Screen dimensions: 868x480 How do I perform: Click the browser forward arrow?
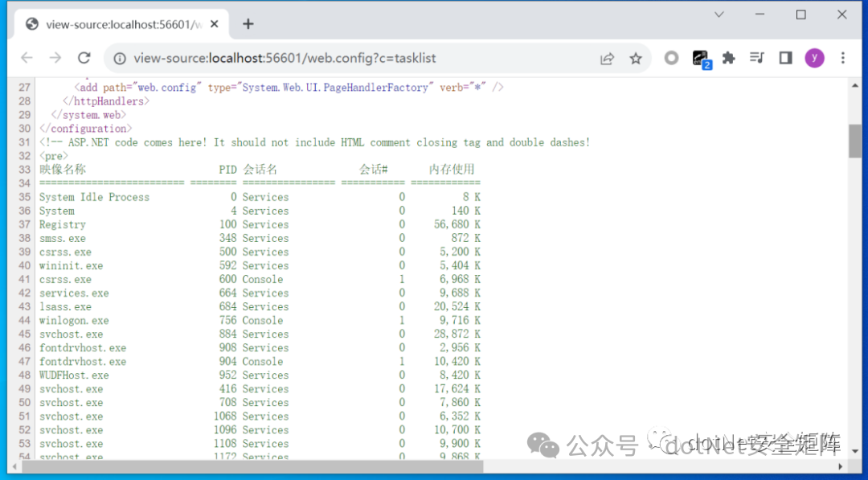tap(55, 58)
